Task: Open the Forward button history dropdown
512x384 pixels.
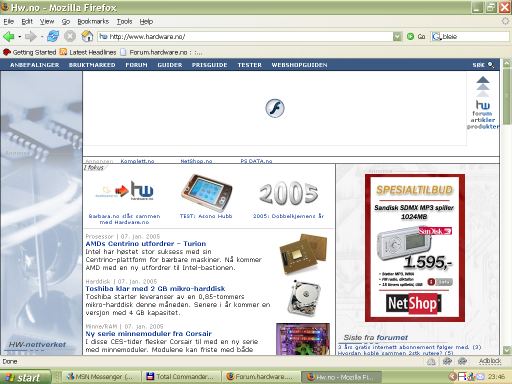Action: click(42, 36)
